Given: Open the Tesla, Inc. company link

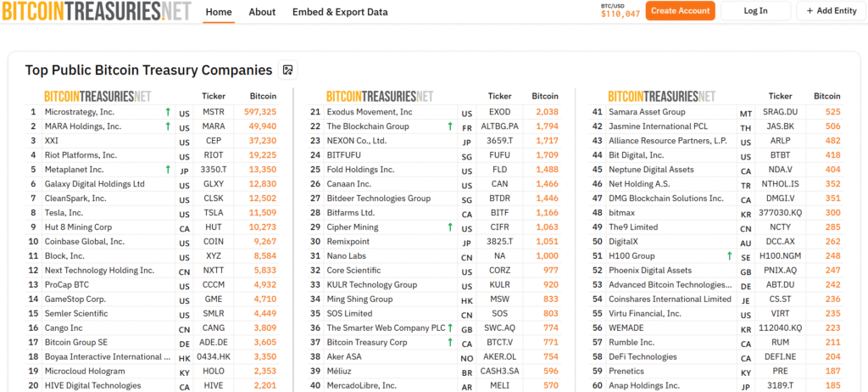Looking at the screenshot, I should point(64,213).
